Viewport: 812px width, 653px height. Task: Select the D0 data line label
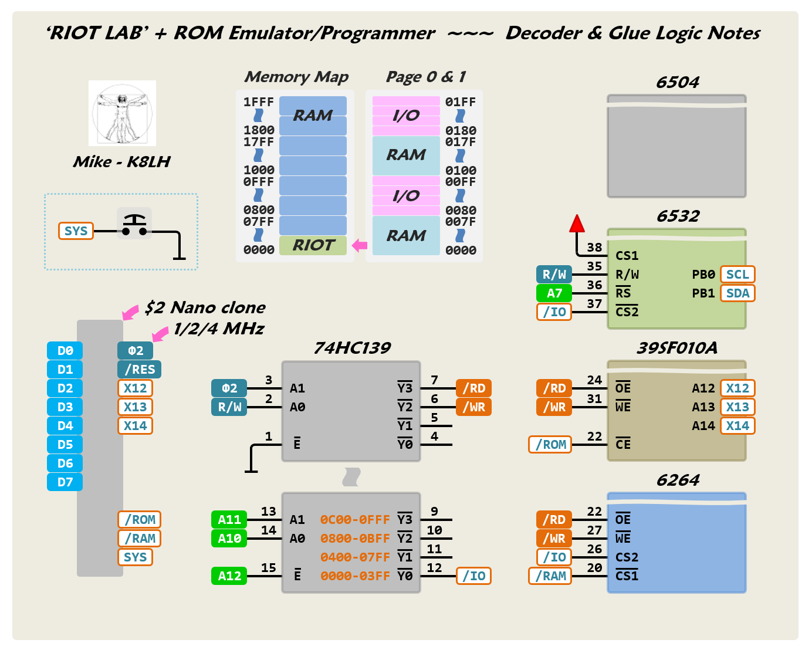[65, 351]
